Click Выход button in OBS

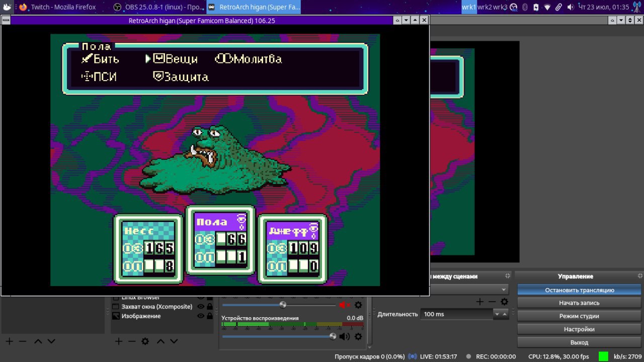(579, 342)
